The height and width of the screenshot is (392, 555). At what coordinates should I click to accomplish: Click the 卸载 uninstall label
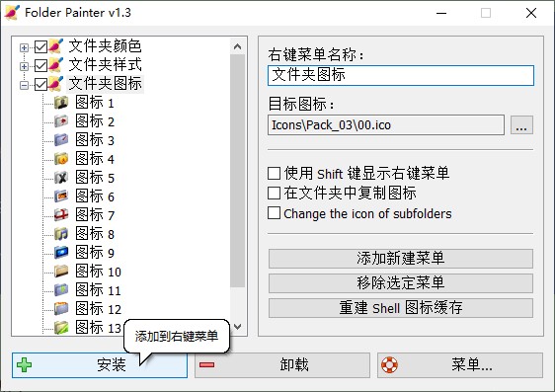(x=294, y=364)
